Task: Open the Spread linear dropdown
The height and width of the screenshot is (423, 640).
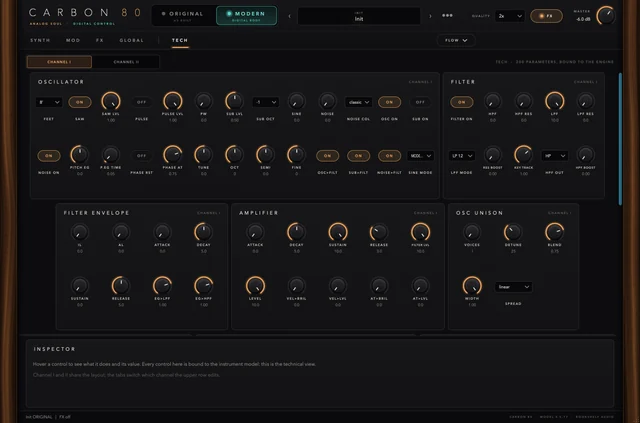Action: [513, 287]
